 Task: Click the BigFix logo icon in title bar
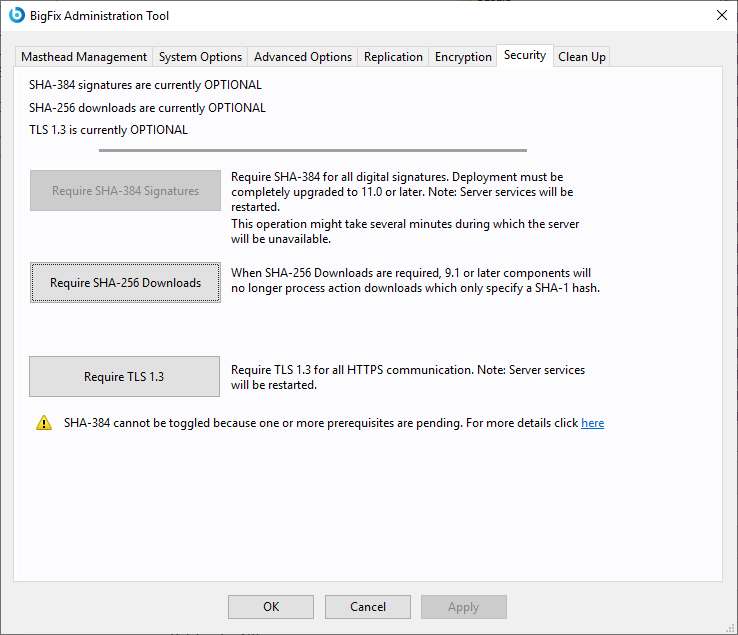[x=16, y=15]
